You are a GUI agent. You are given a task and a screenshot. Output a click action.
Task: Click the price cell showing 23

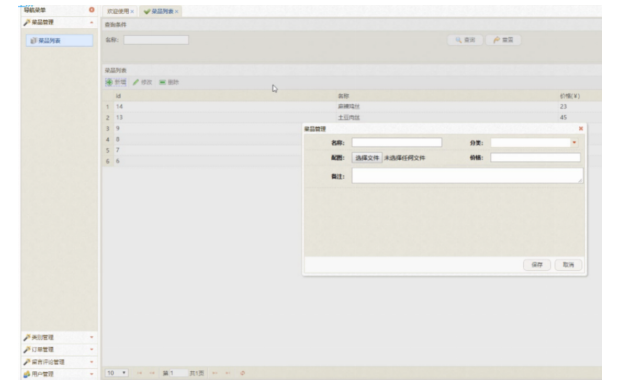point(563,107)
